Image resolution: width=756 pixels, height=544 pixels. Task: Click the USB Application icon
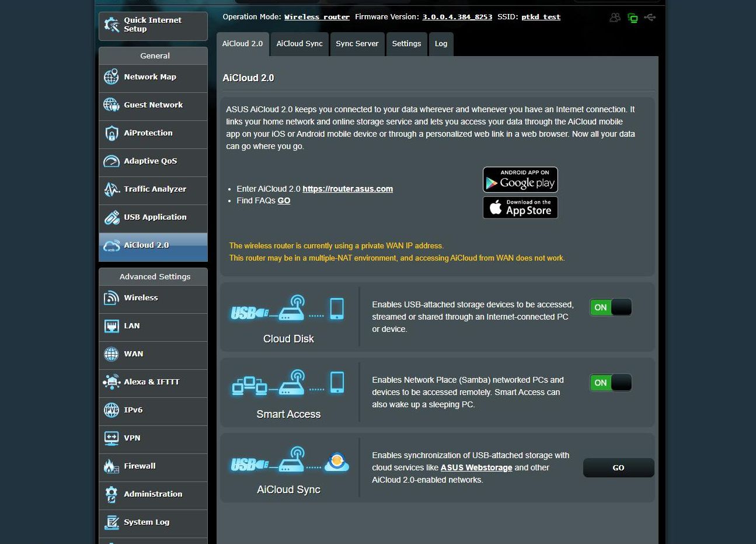(111, 217)
